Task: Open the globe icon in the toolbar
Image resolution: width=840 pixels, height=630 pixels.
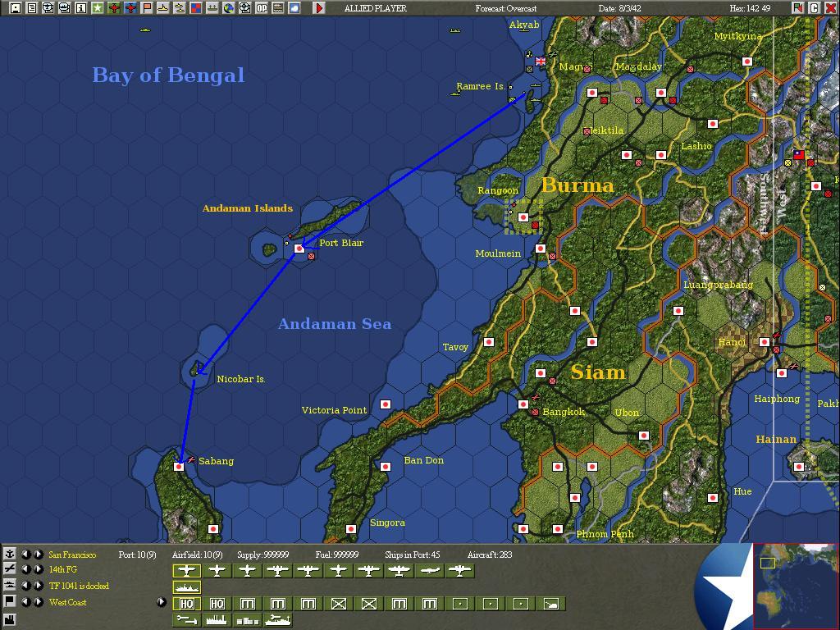Action: [x=229, y=8]
